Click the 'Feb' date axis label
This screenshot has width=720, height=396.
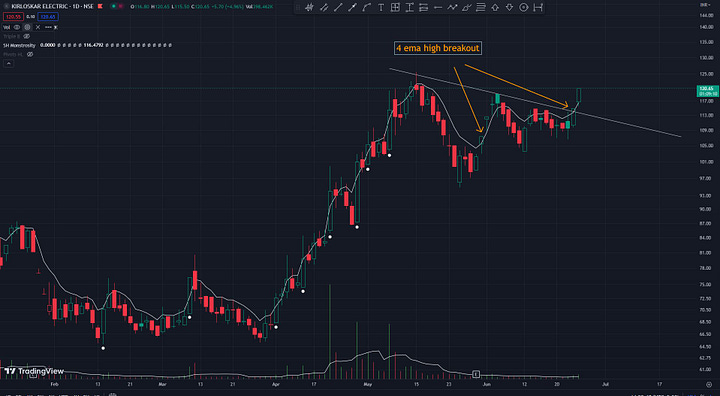pos(54,384)
